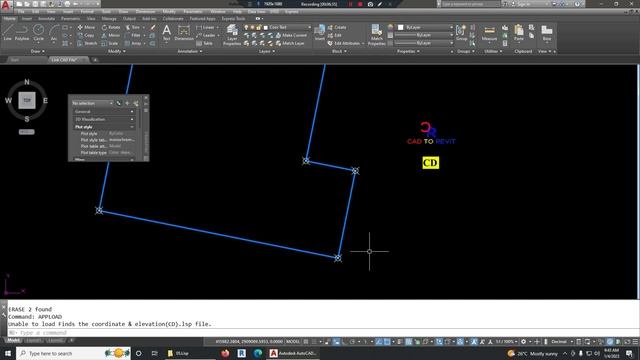The image size is (640, 360).
Task: Click the Copy tool
Action: pyautogui.click(x=86, y=36)
